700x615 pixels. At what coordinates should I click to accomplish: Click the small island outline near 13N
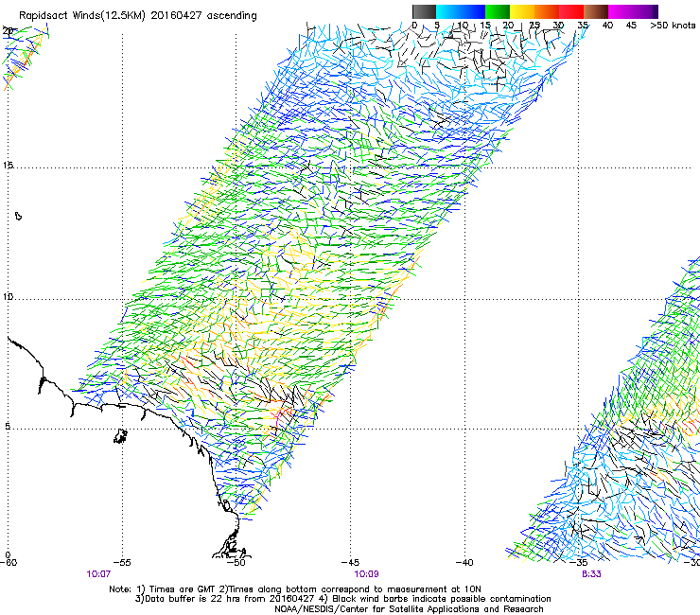tap(18, 216)
